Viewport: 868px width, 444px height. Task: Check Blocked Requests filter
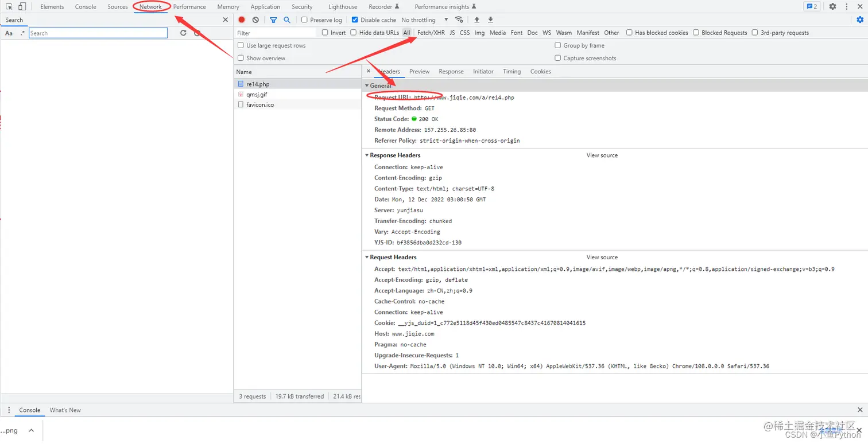696,33
